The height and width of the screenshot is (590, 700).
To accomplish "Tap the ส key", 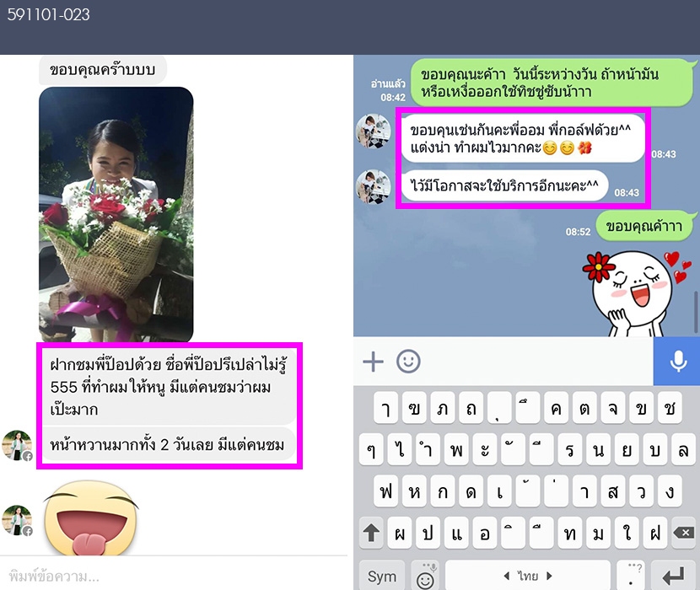I will (613, 491).
